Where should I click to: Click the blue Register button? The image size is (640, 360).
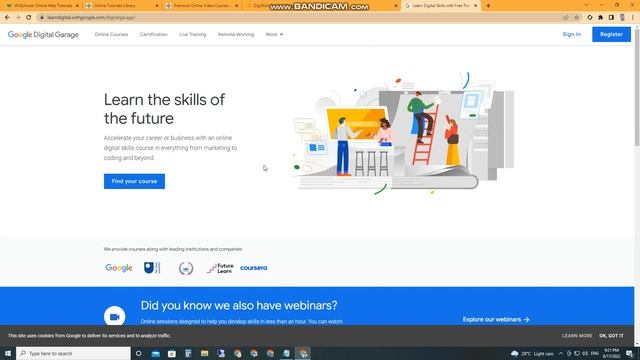611,34
